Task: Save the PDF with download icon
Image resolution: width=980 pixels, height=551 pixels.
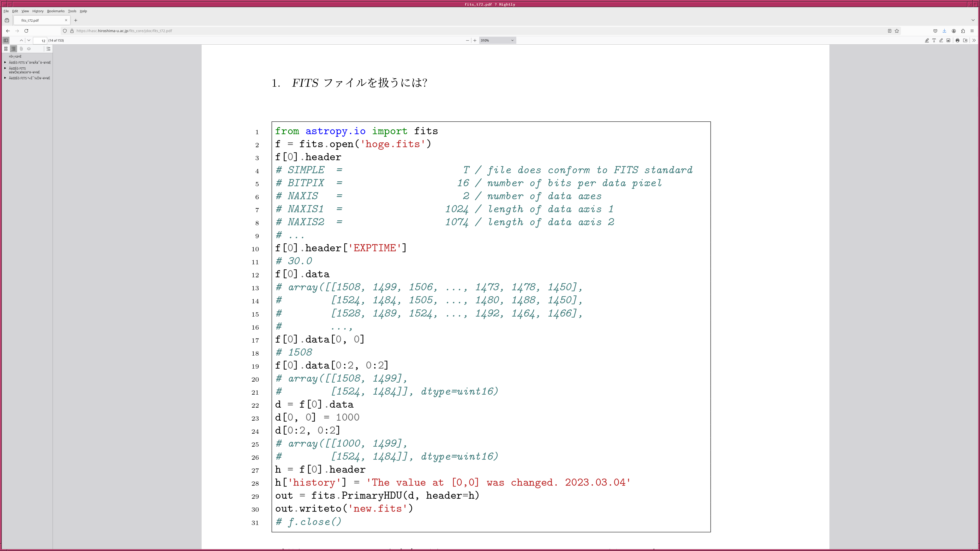Action: click(x=965, y=40)
